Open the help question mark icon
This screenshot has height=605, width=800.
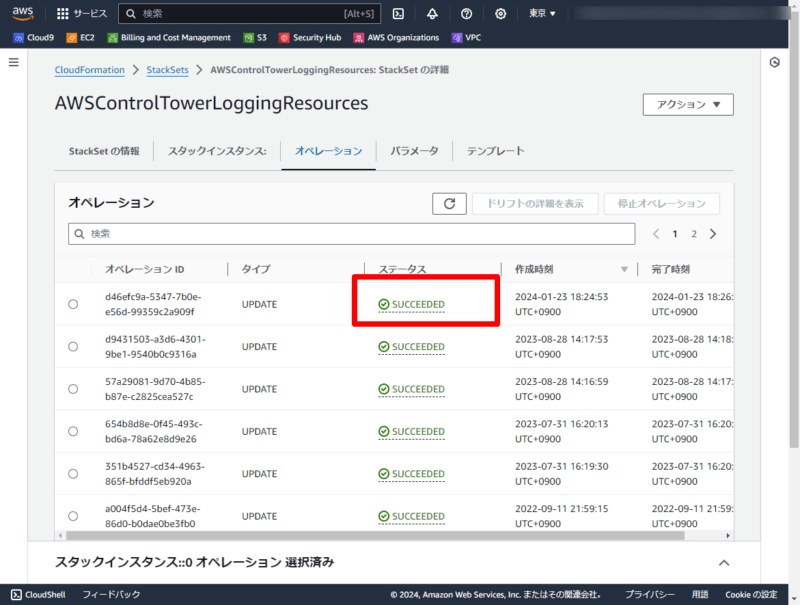tap(465, 13)
